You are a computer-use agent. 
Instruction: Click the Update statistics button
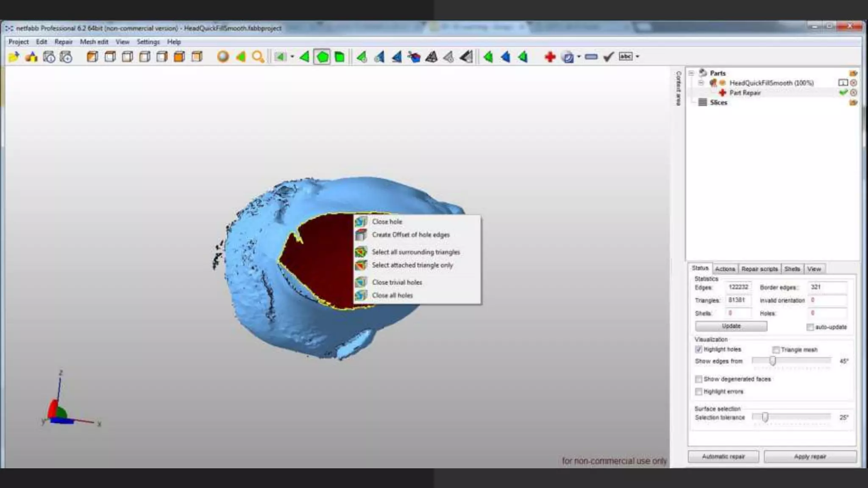pos(731,326)
